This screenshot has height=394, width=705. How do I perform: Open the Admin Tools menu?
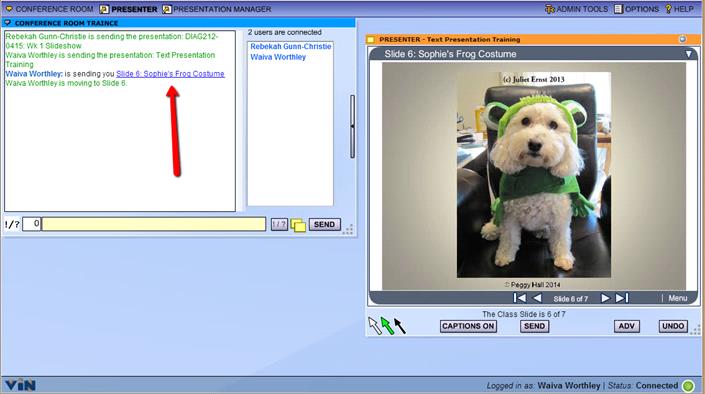click(576, 9)
